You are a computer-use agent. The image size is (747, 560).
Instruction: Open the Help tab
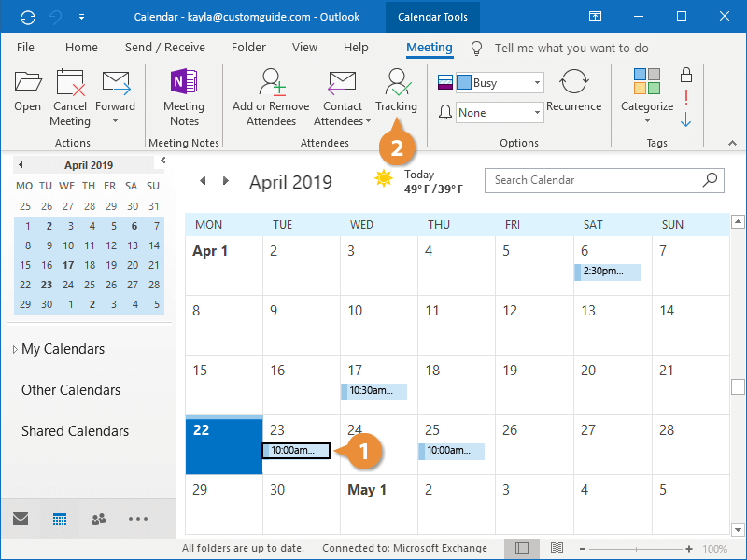[356, 48]
